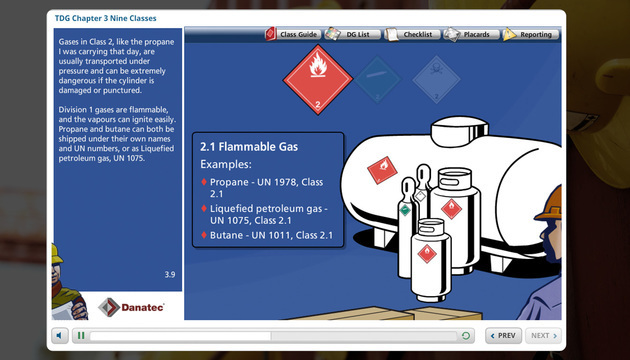Open the Reporting section
Viewport: 630px width, 360px height.
coord(531,34)
